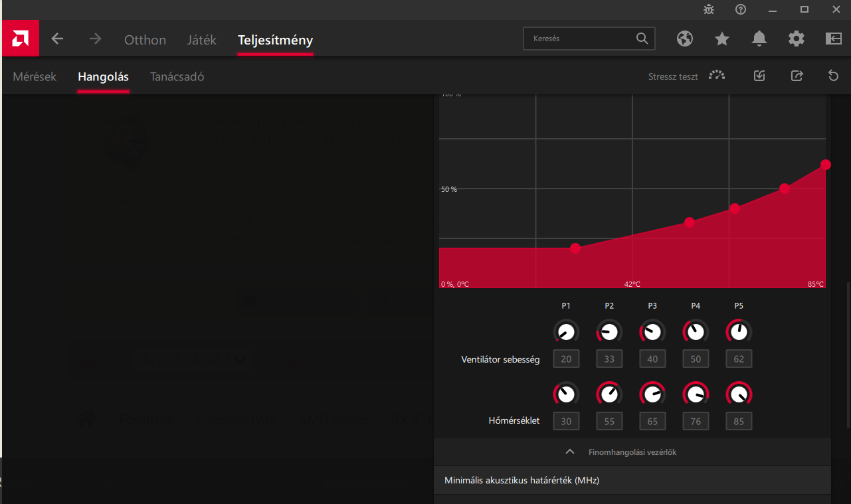This screenshot has height=504, width=851.
Task: Open the bug report icon
Action: 709,9
